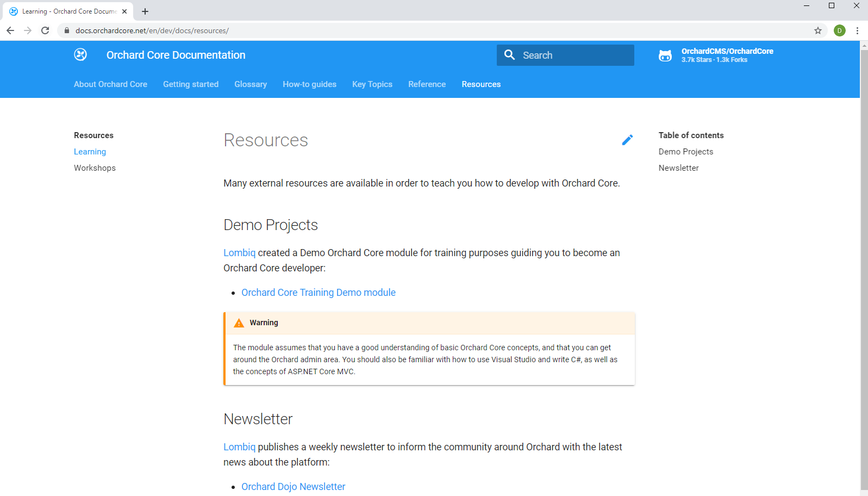Maximize the browser window
The width and height of the screenshot is (868, 496).
click(832, 5)
